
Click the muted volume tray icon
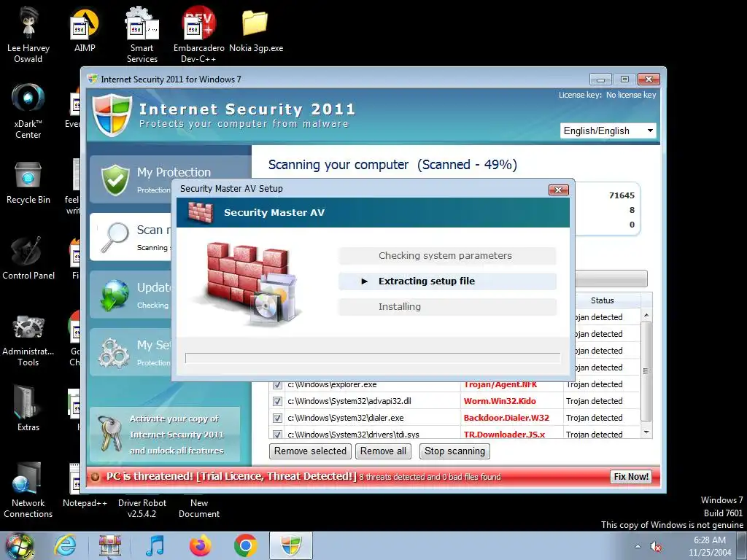coord(656,546)
